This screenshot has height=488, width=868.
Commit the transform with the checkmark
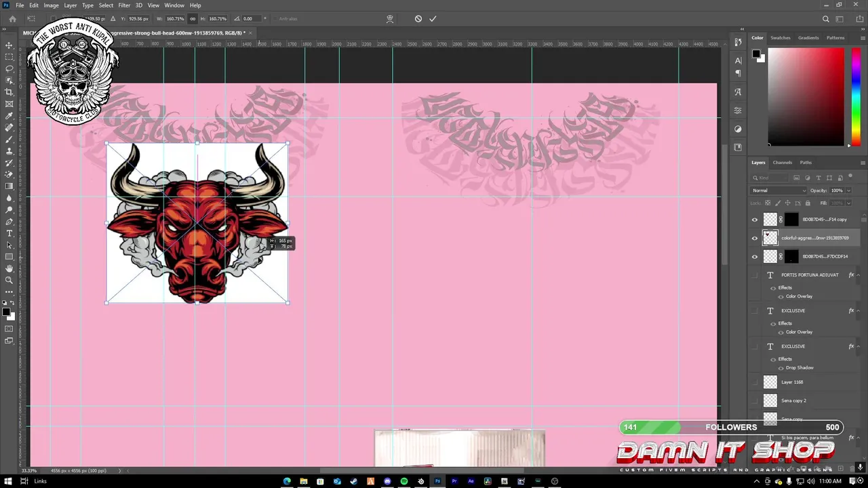click(433, 19)
